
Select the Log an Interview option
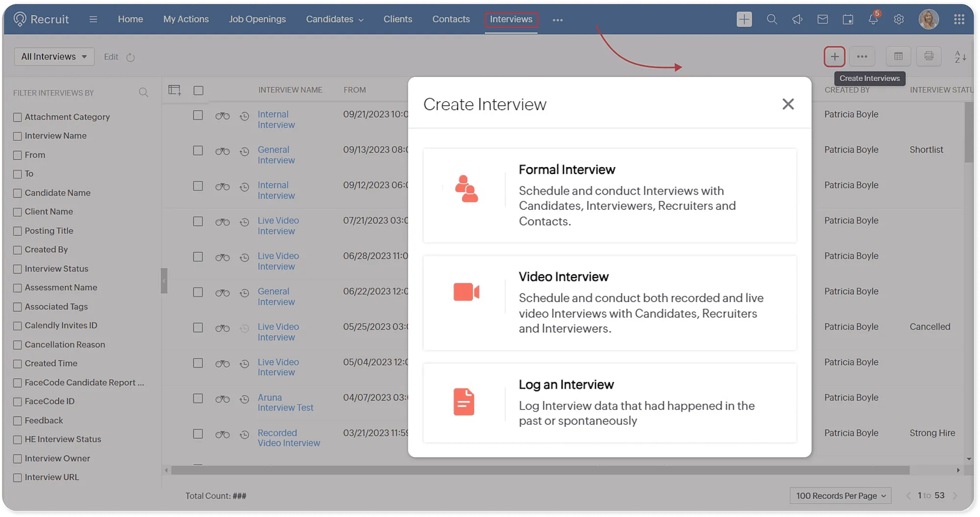point(610,403)
